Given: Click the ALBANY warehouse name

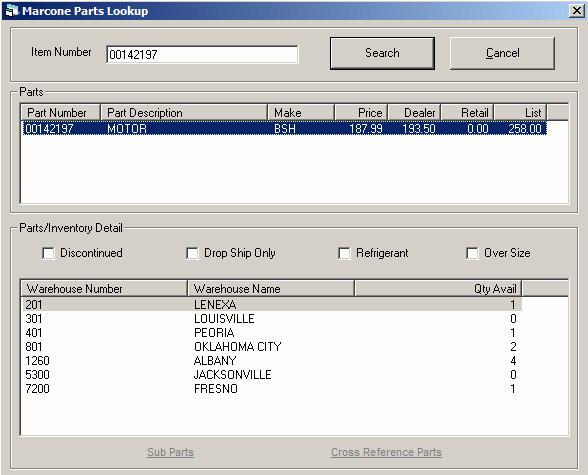Looking at the screenshot, I should (x=215, y=361).
